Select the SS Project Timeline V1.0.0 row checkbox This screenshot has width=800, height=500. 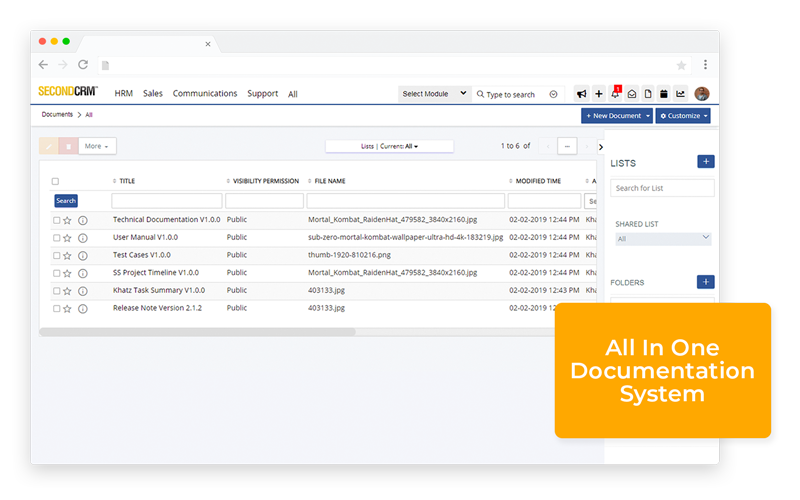pyautogui.click(x=56, y=273)
